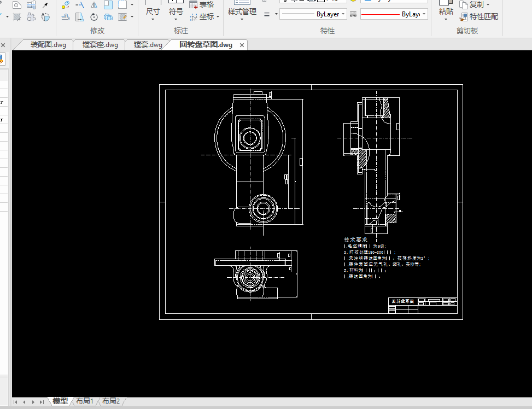Viewport: 532px width, 409px height.
Task: Switch to the 镗套座.dwg tab
Action: (100, 45)
